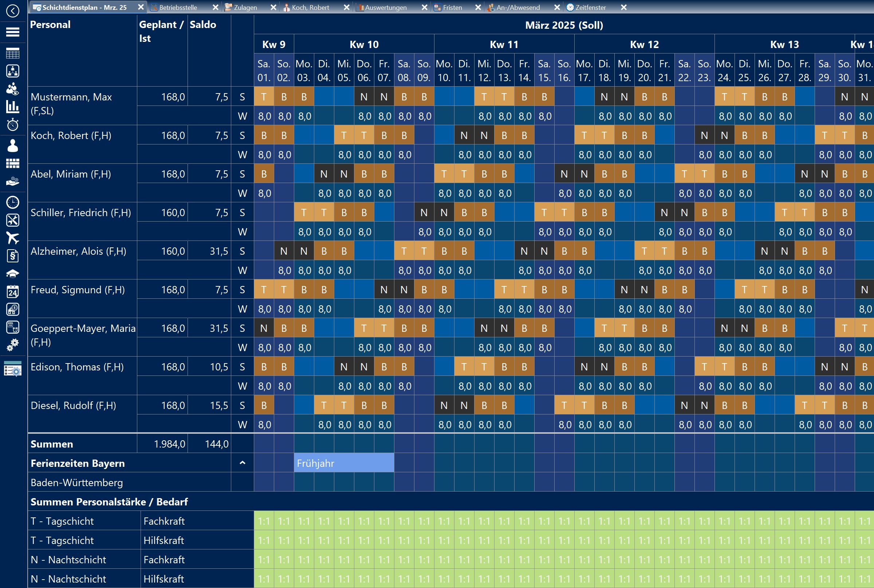Click the wrench and screwdriver tools icon

pyautogui.click(x=13, y=220)
